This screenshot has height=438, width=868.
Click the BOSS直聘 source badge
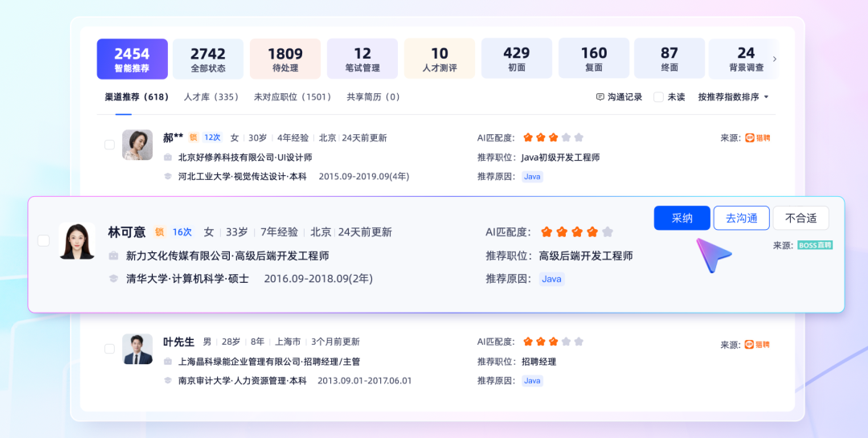(x=815, y=245)
